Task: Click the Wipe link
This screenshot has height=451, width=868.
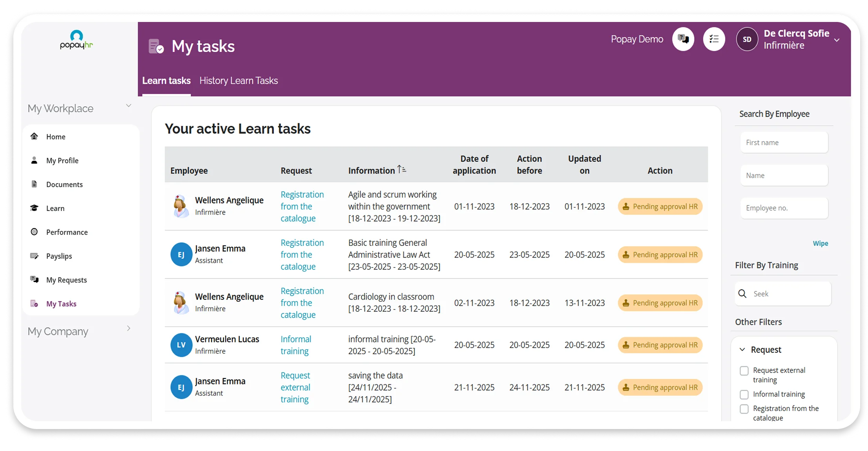Action: pos(821,243)
